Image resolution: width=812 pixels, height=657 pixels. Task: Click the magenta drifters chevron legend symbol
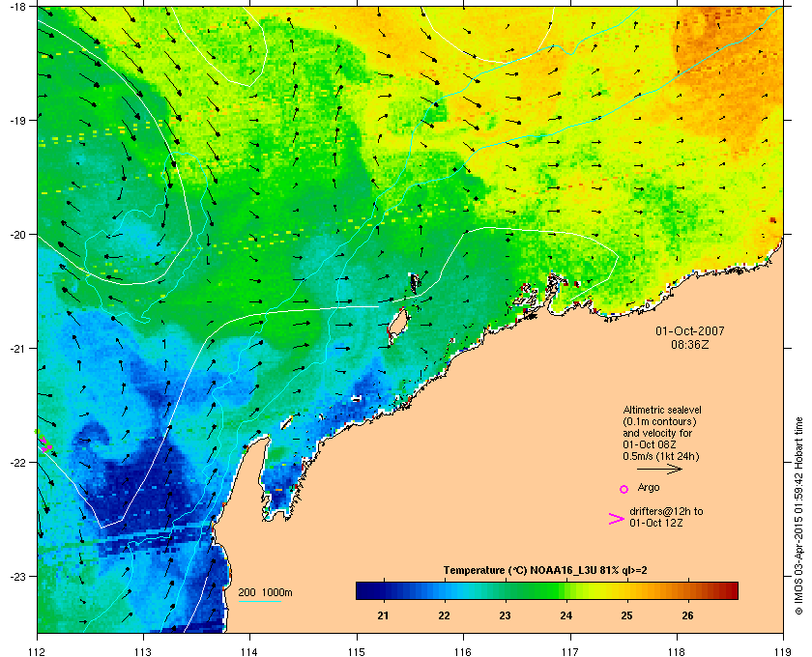pyautogui.click(x=617, y=519)
